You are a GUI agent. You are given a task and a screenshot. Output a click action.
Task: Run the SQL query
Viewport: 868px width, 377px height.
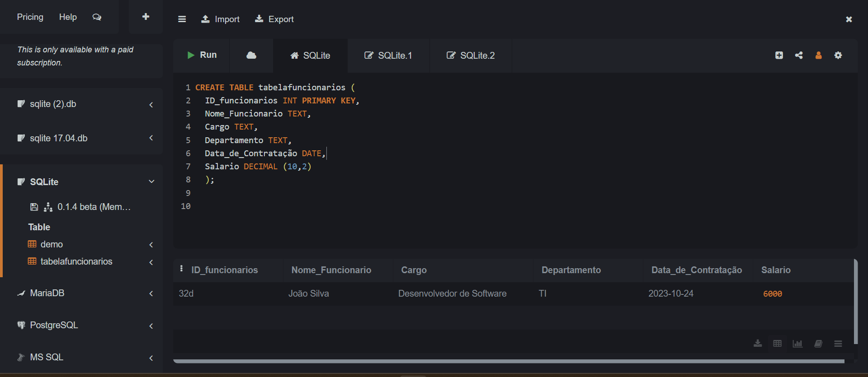tap(202, 55)
